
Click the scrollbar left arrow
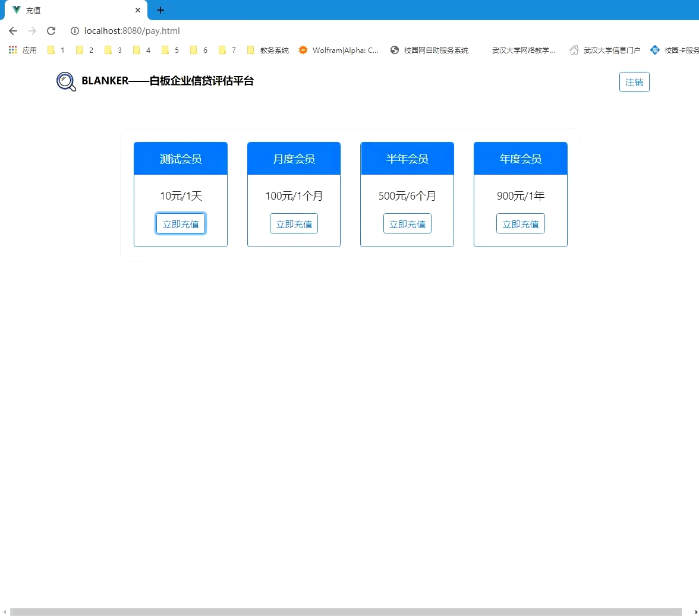[x=5, y=612]
